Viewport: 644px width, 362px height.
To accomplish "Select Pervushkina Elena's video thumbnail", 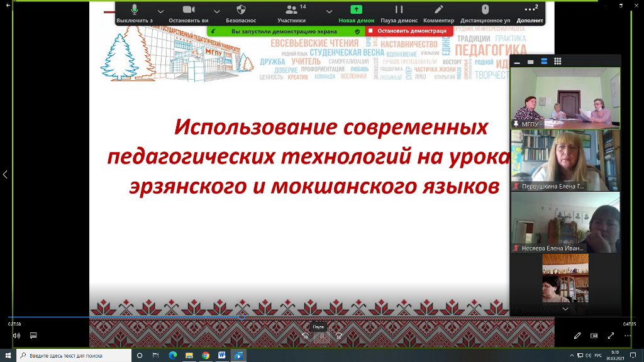I will 565,160.
